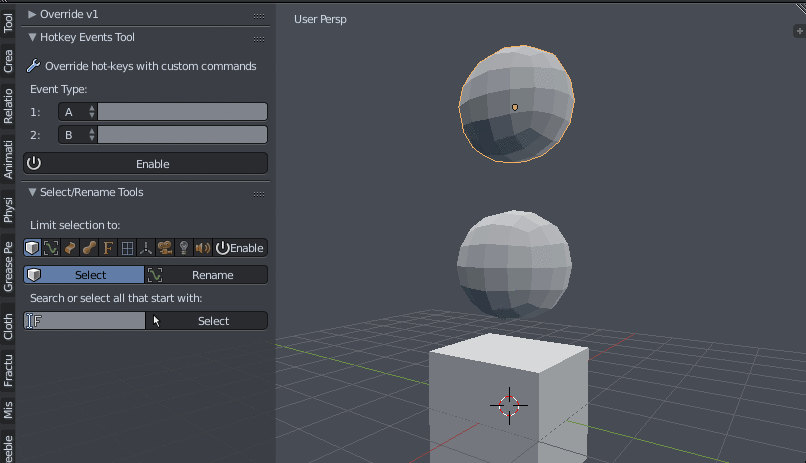Select the cube in the viewport

tap(509, 398)
